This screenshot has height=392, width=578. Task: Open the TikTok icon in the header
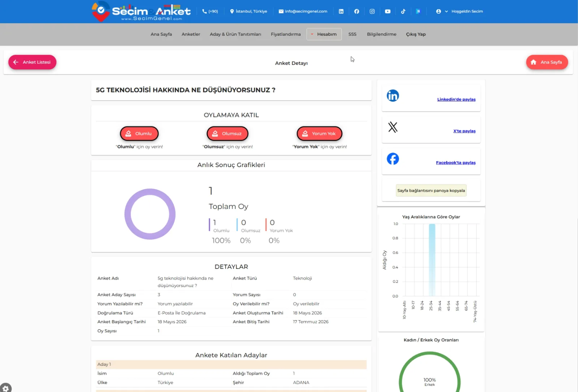(403, 12)
